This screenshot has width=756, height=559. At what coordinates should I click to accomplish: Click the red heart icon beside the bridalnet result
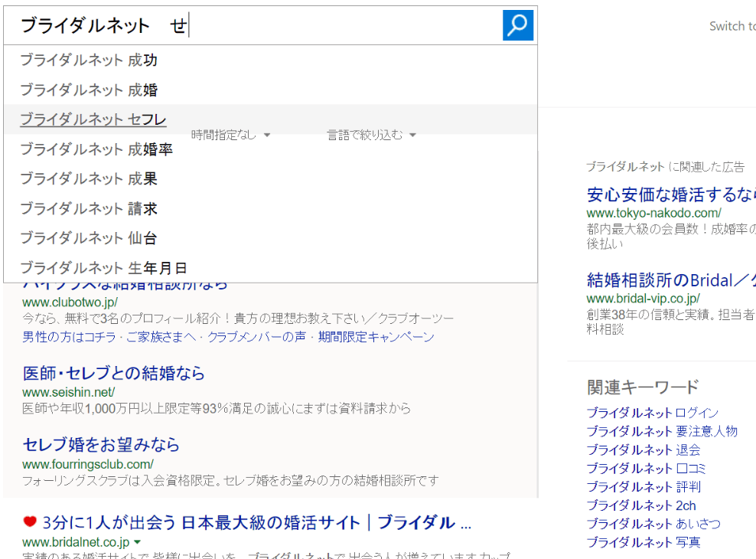(30, 522)
